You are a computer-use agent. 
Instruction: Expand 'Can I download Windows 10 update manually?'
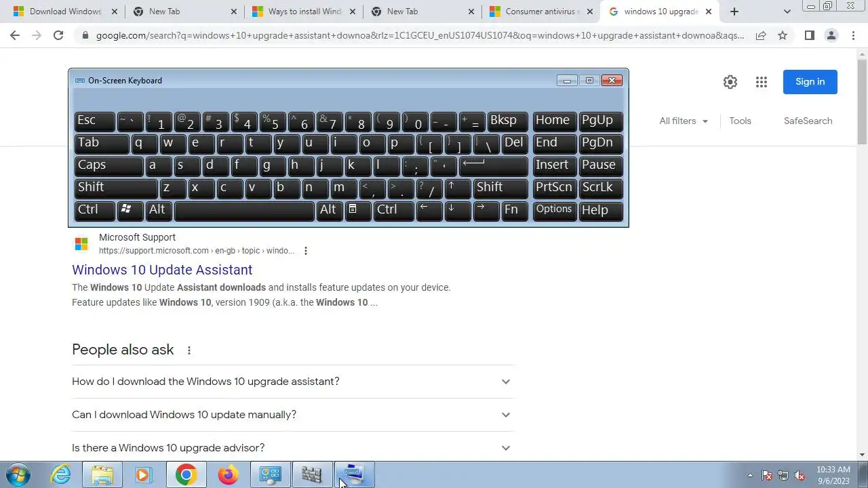[x=293, y=415]
